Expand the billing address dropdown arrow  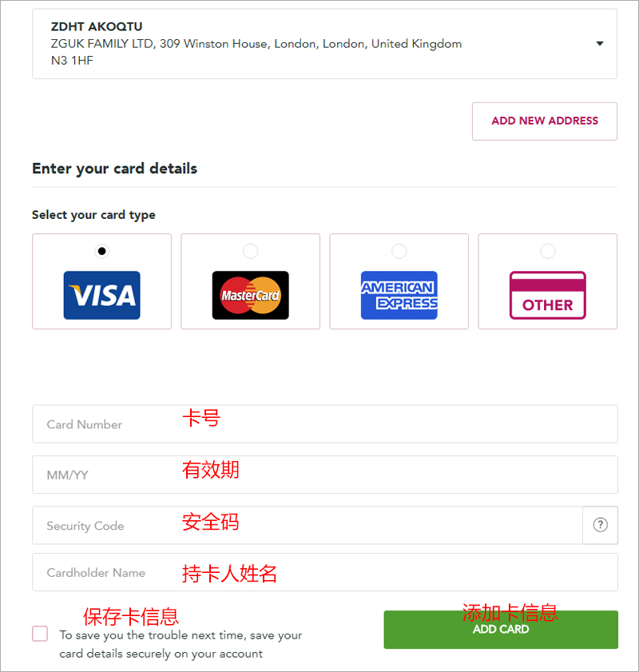coord(600,43)
